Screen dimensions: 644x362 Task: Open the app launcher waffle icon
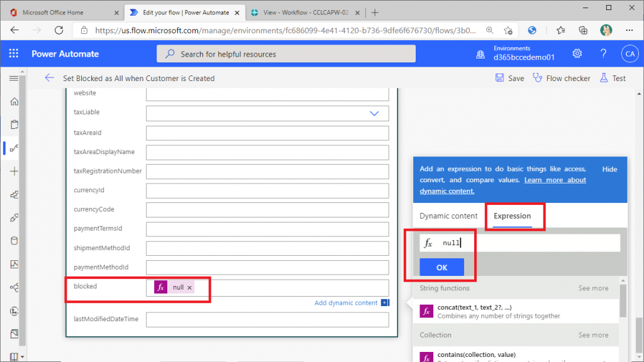[14, 54]
